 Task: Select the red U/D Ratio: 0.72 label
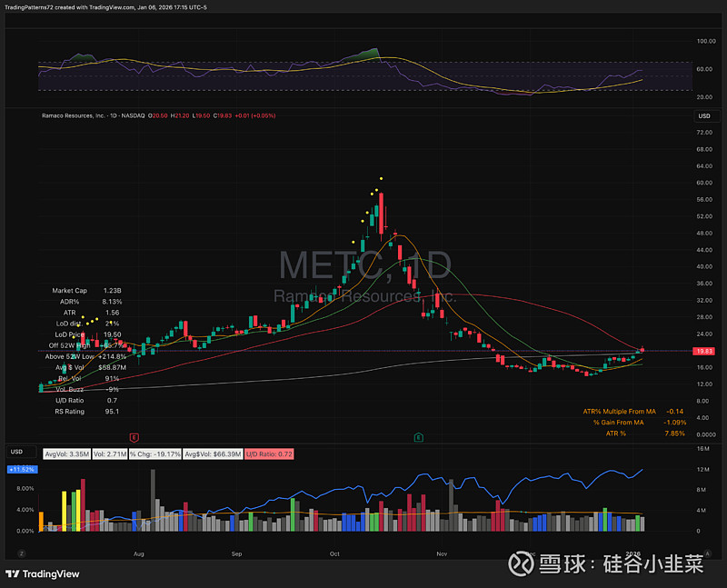tap(269, 454)
